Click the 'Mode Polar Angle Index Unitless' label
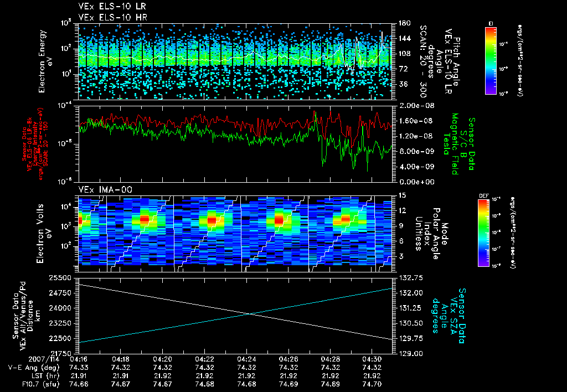The image size is (567, 392). (x=431, y=234)
